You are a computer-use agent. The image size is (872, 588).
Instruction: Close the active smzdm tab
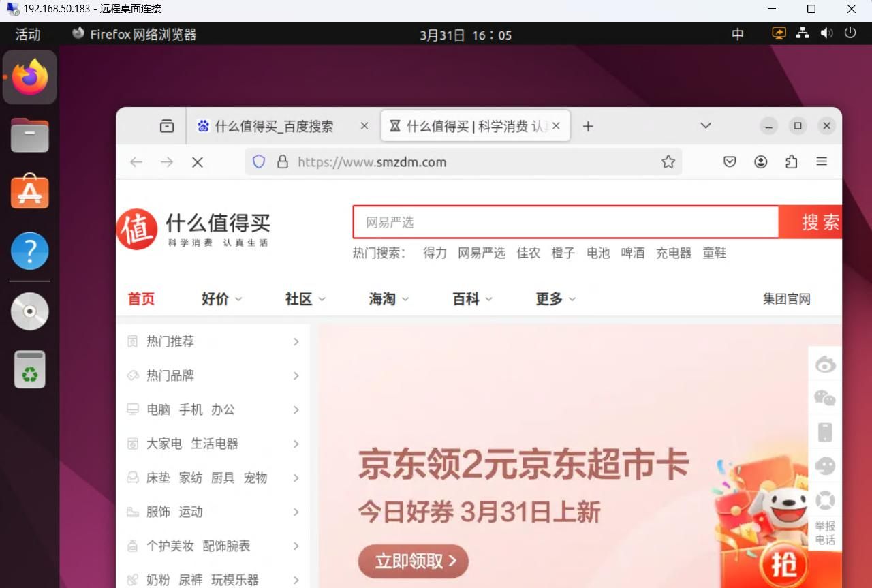[557, 126]
